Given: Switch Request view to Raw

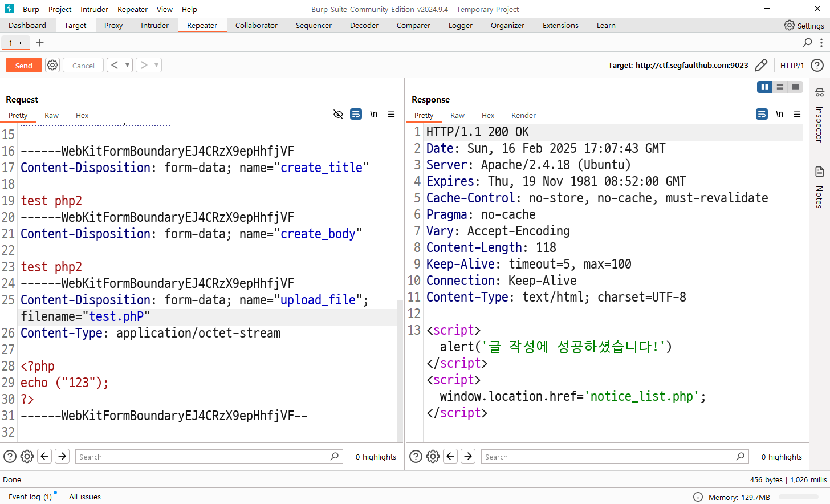Looking at the screenshot, I should click(51, 115).
